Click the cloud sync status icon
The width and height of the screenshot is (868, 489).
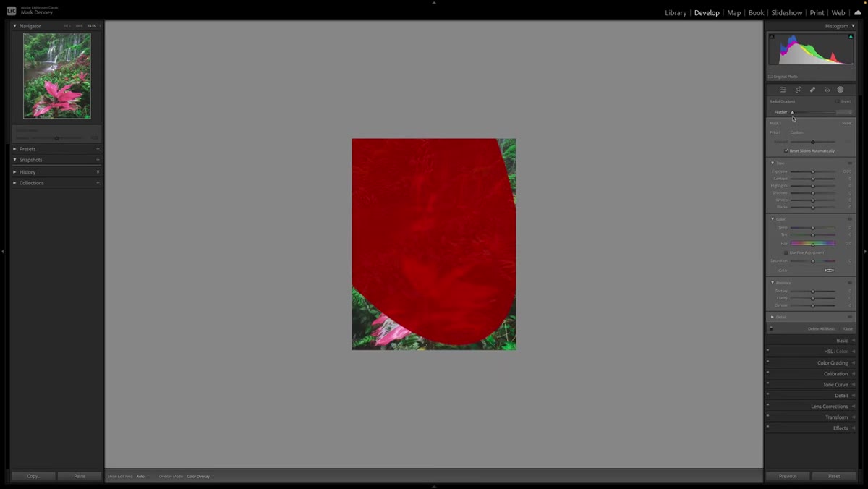[858, 12]
